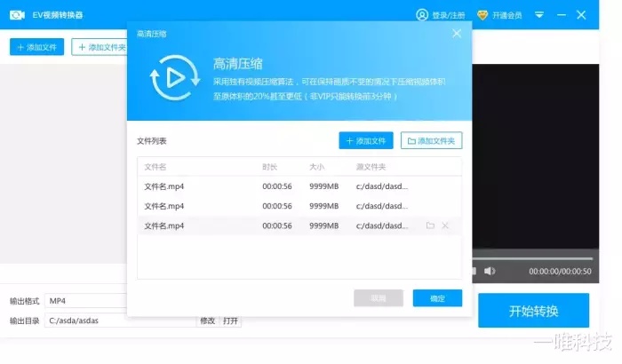Screen dimensions: 622x364
Task: Click the HD compression play-cycle icon
Action: click(174, 78)
